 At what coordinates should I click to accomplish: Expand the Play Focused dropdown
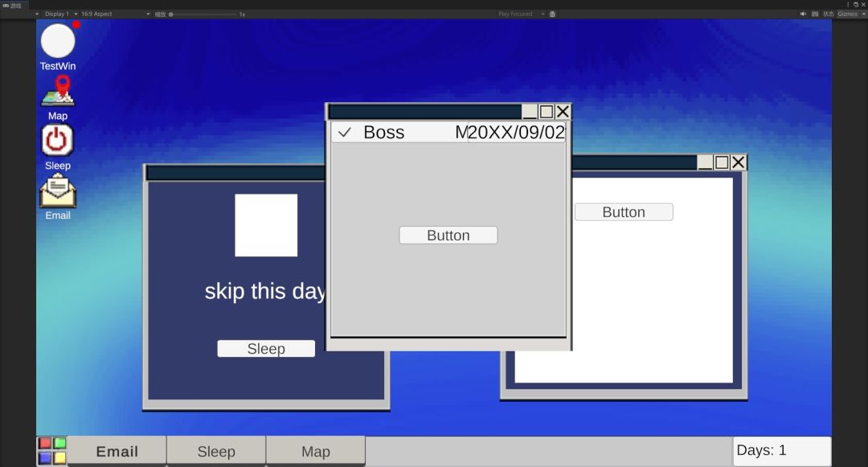520,14
